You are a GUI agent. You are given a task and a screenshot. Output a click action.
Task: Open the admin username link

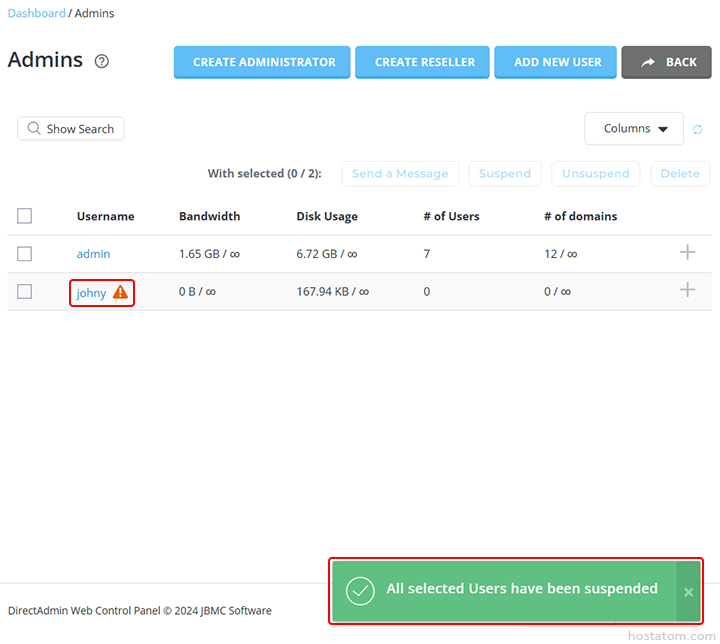pyautogui.click(x=93, y=254)
